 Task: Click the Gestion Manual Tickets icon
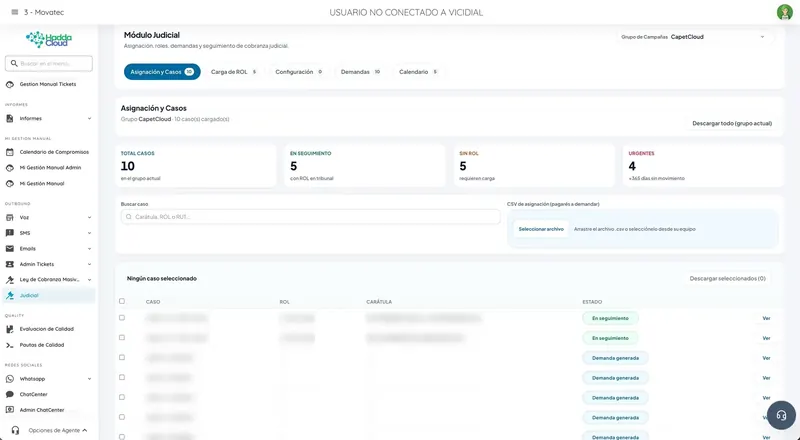pos(10,84)
